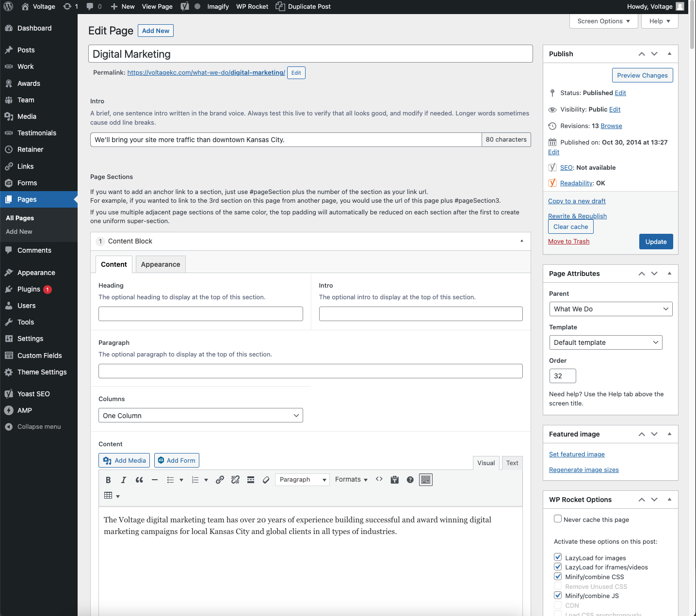Click the Add Media button icon
The width and height of the screenshot is (696, 616).
point(107,460)
